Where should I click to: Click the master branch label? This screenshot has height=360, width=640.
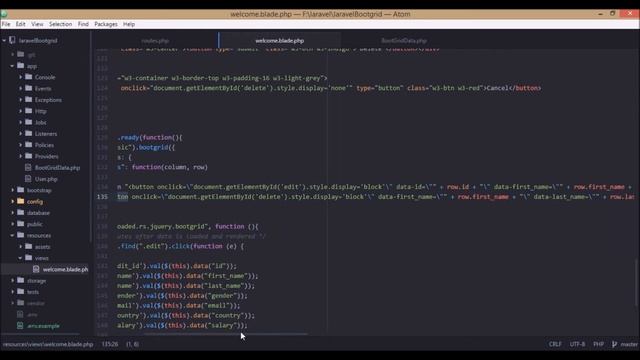tap(629, 344)
